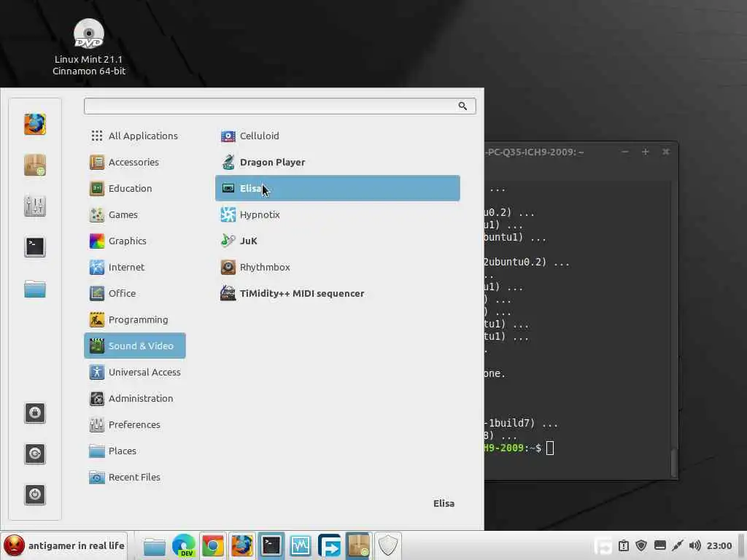Select Accessories category

(135, 162)
